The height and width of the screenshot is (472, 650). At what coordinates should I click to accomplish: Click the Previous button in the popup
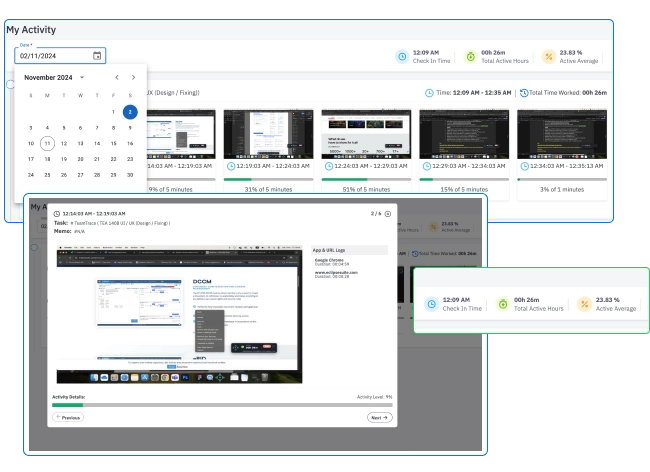click(69, 416)
